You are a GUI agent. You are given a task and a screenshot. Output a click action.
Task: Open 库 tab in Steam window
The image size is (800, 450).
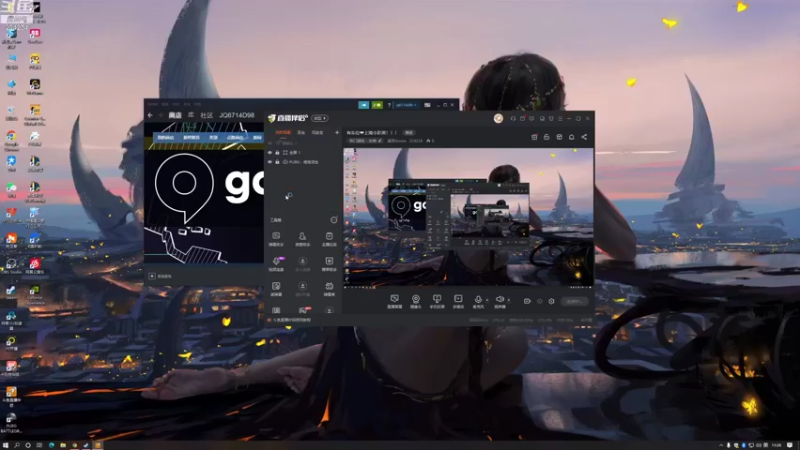[x=191, y=115]
